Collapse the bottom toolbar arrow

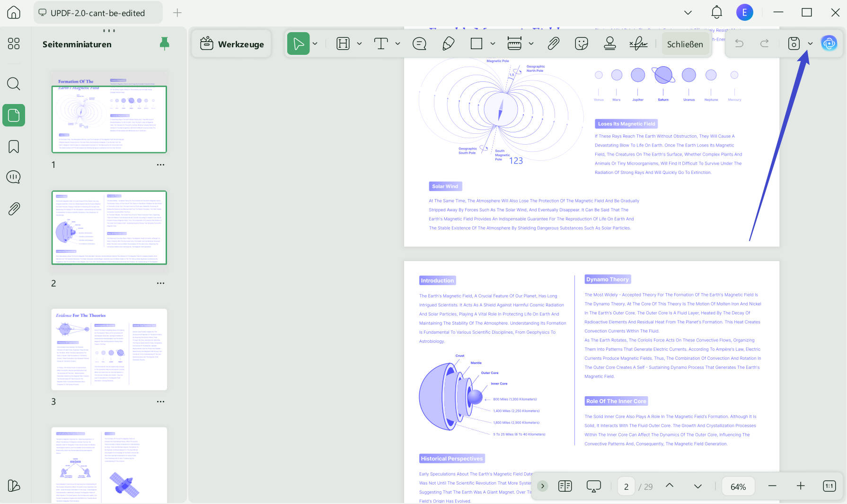[543, 486]
